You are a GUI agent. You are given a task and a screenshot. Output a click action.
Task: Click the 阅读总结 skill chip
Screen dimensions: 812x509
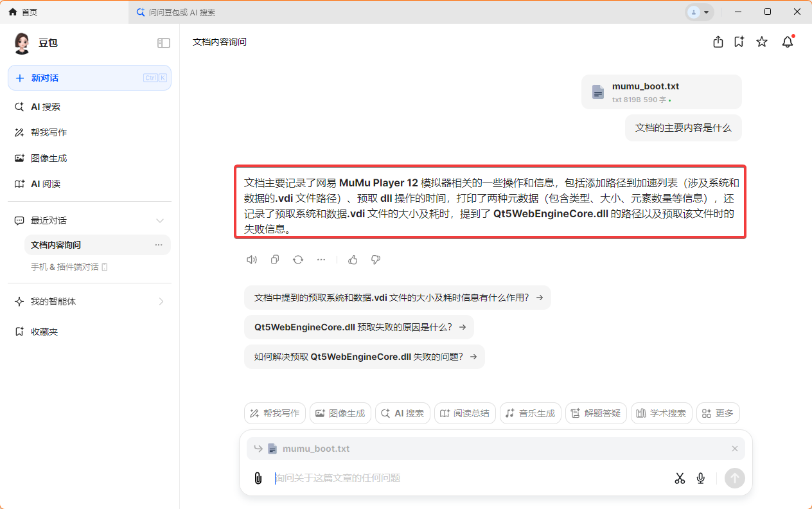click(x=465, y=413)
